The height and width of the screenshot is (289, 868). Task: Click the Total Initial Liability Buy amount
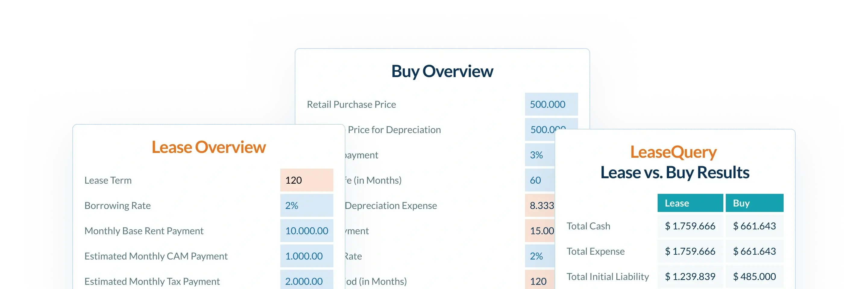click(754, 276)
